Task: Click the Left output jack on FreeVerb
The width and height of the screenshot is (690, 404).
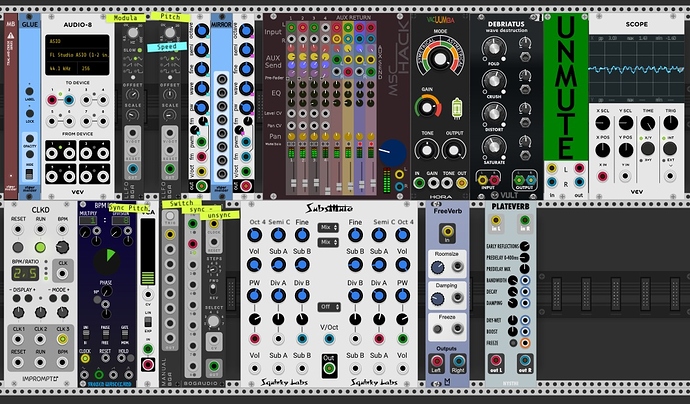Action: pyautogui.click(x=437, y=361)
